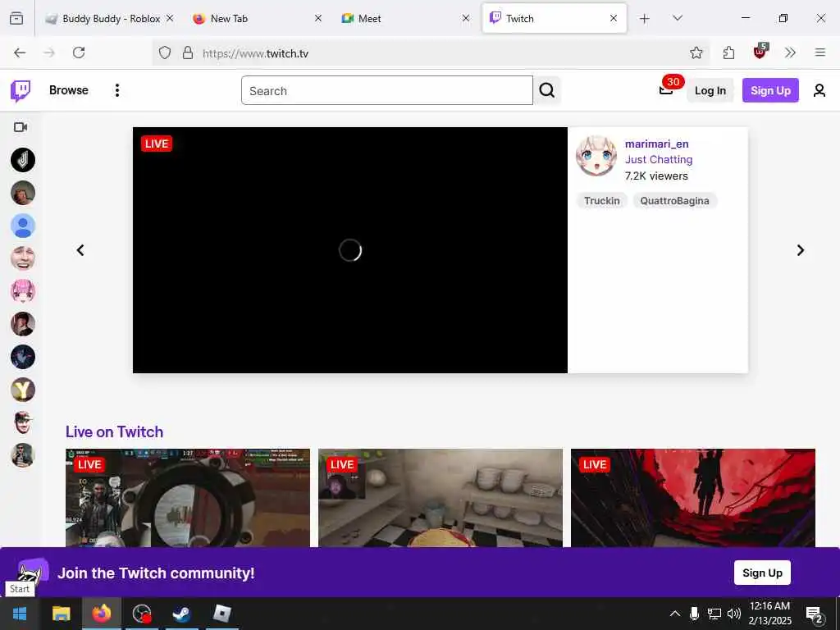Click the magnifying glass search button
The width and height of the screenshot is (840, 630).
click(x=547, y=90)
